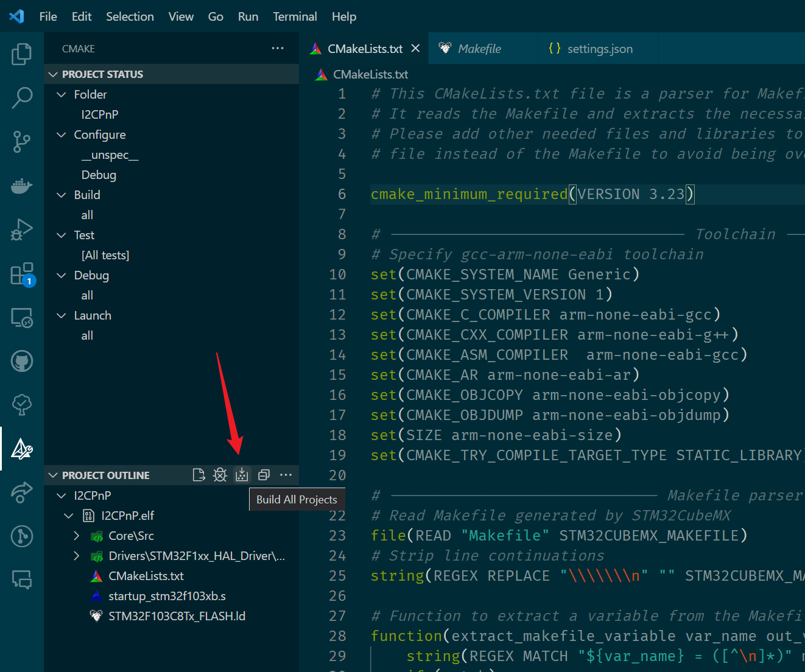Expand the Core\Src folder

(76, 536)
